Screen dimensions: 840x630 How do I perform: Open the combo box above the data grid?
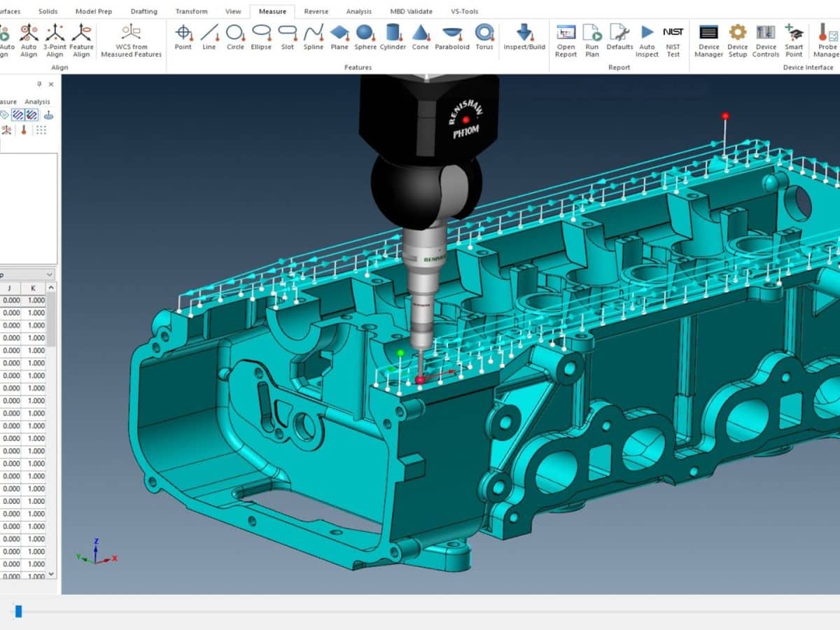[x=29, y=274]
